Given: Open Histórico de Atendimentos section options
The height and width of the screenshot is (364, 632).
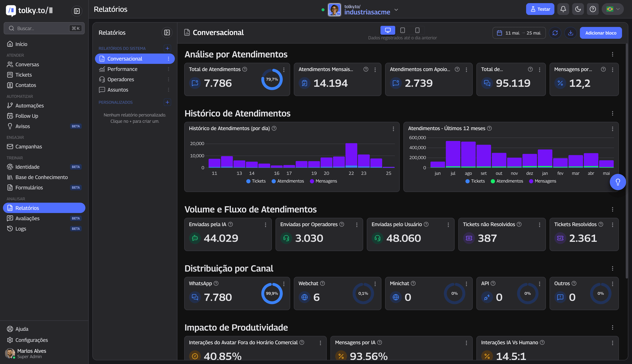Looking at the screenshot, I should (x=612, y=114).
